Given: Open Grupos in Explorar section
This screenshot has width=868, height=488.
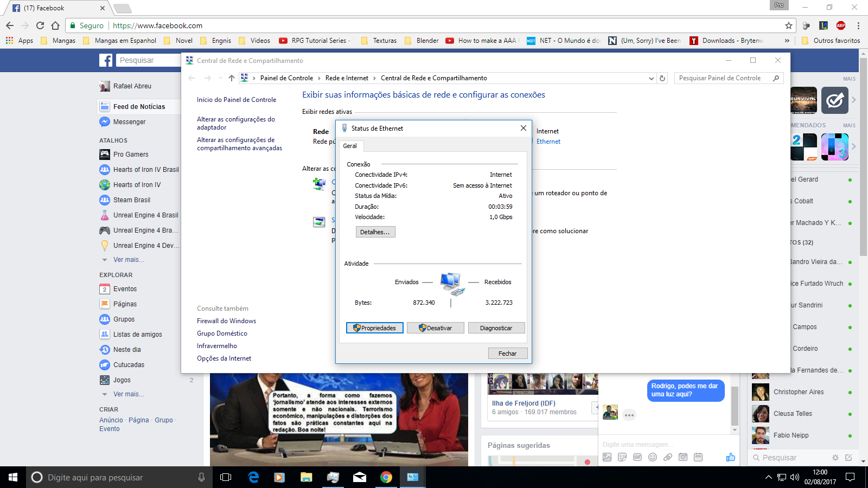Looking at the screenshot, I should (x=124, y=319).
